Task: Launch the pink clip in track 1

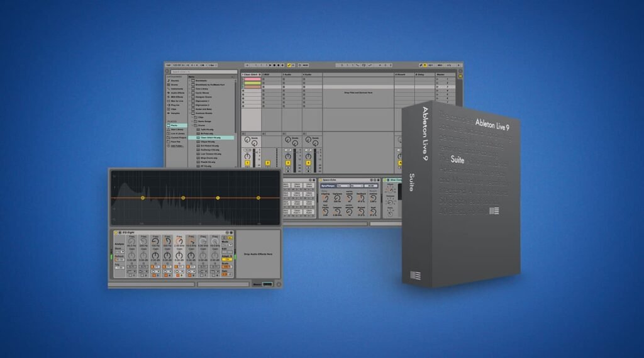Action: click(x=243, y=79)
